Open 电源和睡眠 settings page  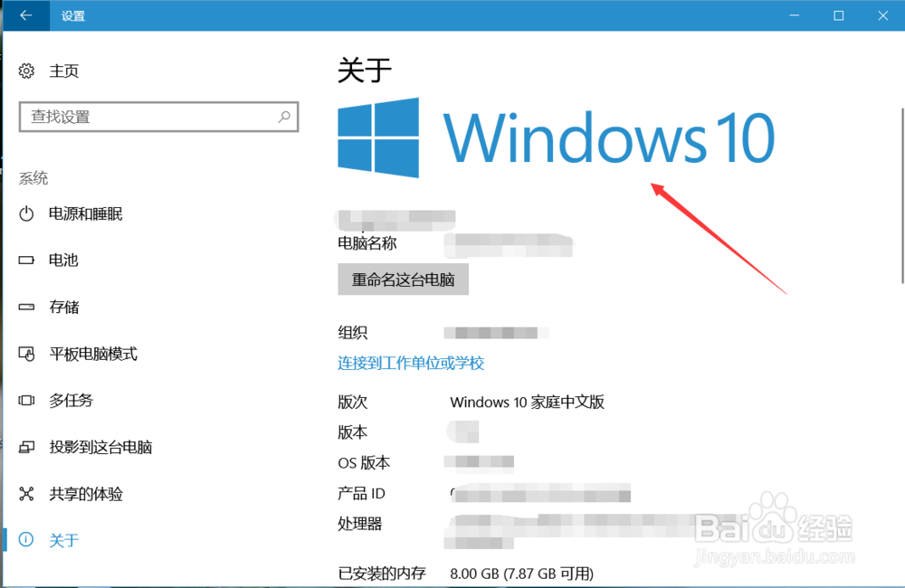coord(85,214)
